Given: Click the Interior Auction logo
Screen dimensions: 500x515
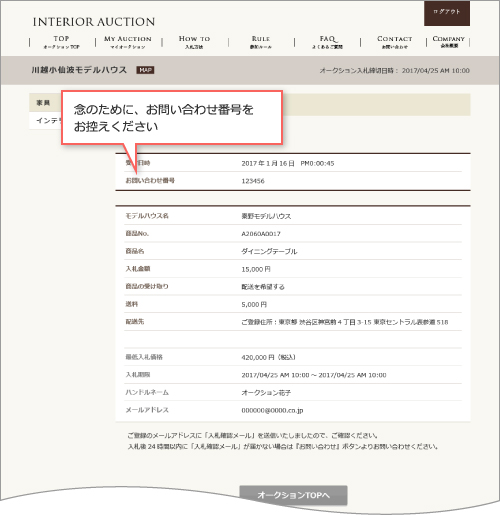Looking at the screenshot, I should coord(94,22).
